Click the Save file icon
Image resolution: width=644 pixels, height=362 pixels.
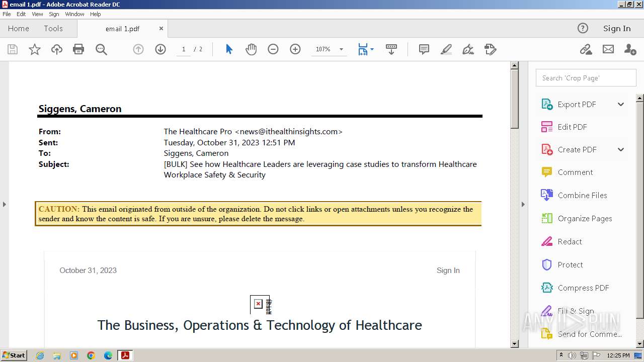point(13,49)
